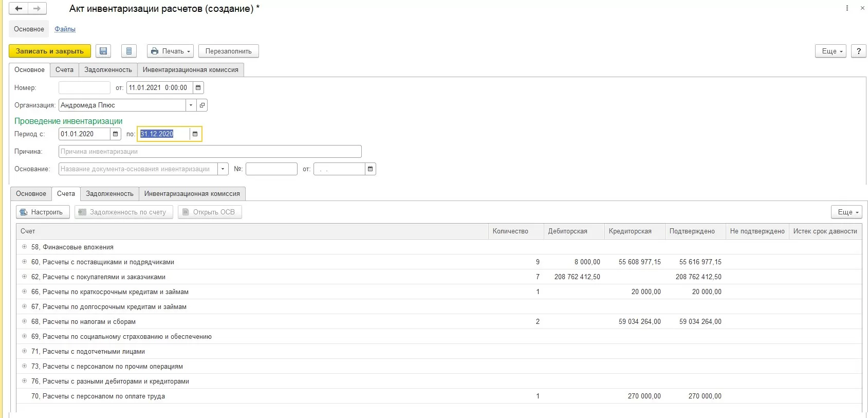Click Записать и закрыть button
This screenshot has width=868, height=418.
[50, 51]
